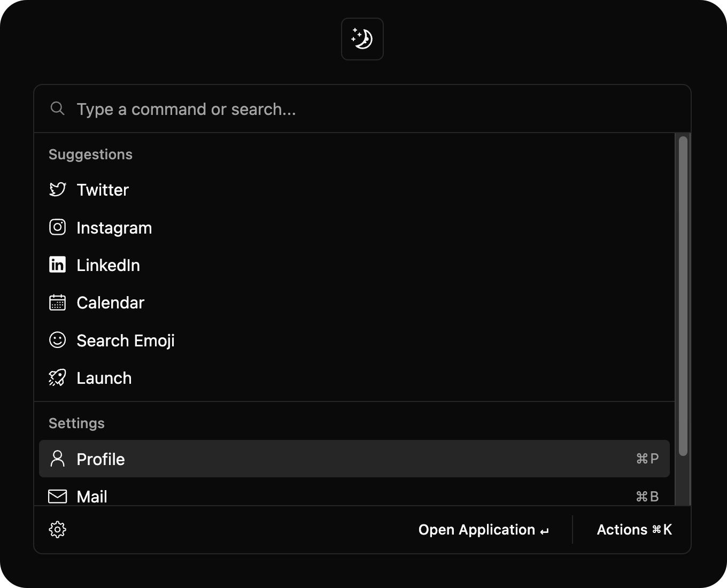Click the Open Application button

point(484,530)
